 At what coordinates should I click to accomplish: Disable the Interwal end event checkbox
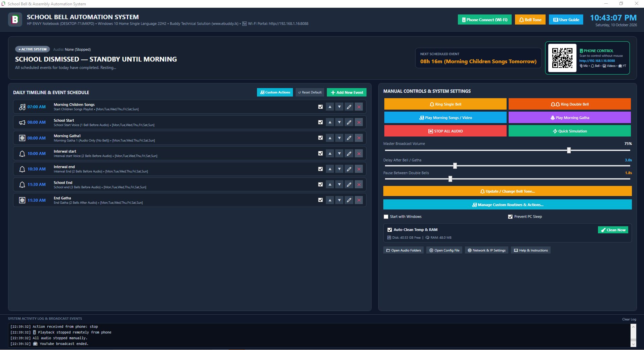pos(320,169)
